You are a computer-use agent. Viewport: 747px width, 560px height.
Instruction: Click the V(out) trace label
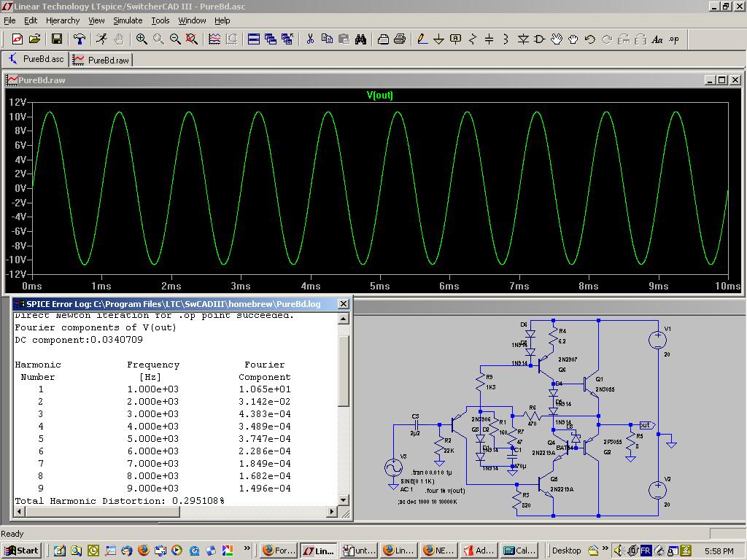tap(379, 96)
